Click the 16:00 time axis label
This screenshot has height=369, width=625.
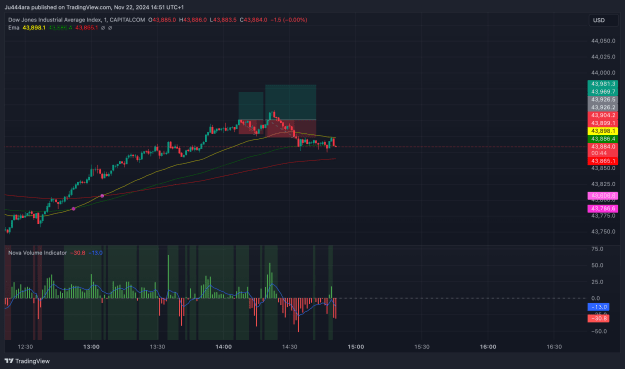pos(488,347)
